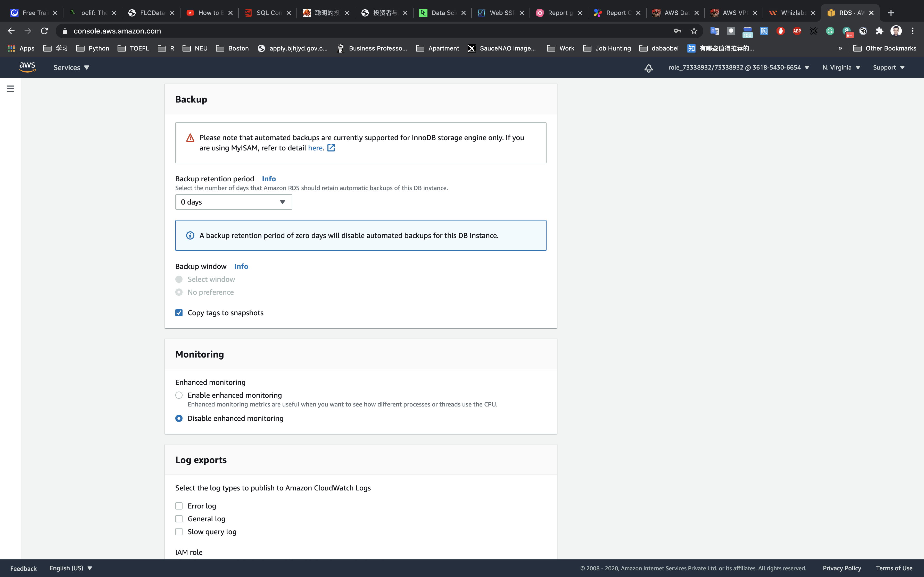Click the AWS logo home icon
Screen dimensions: 924x577
click(x=27, y=67)
